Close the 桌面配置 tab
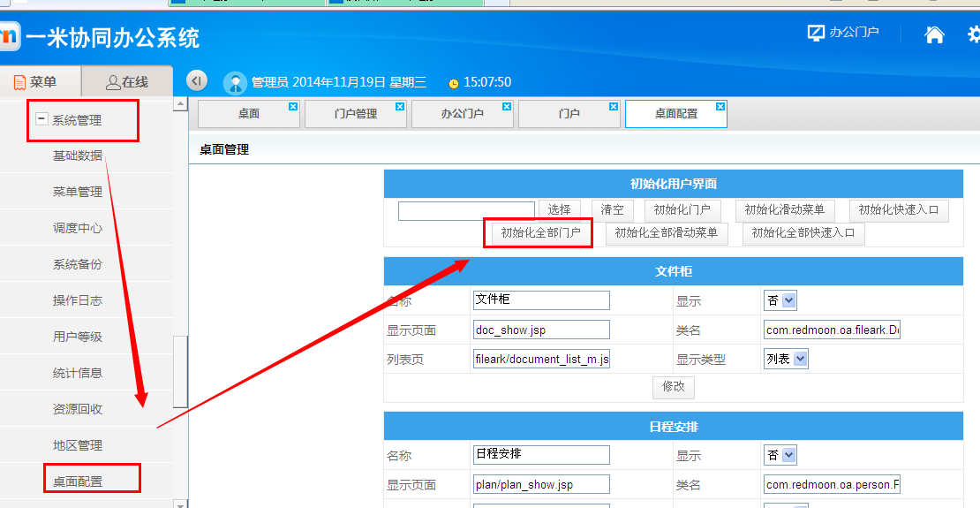 720,107
